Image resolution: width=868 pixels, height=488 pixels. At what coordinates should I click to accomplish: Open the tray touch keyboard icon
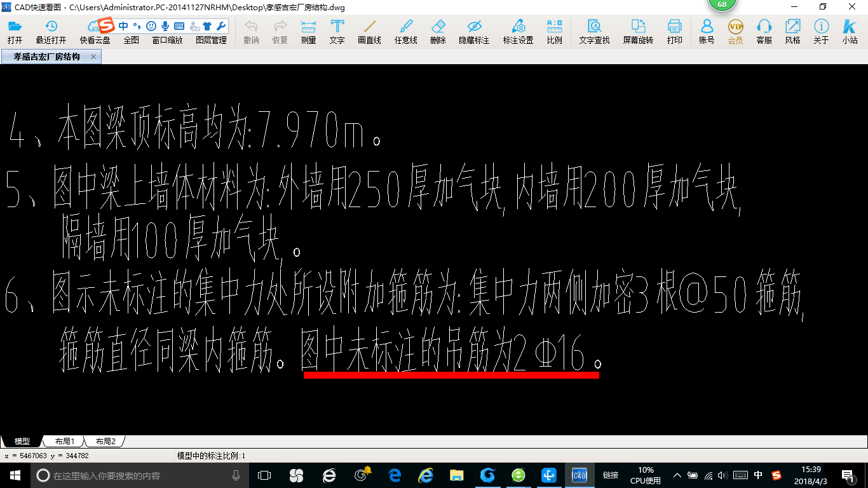point(740,475)
